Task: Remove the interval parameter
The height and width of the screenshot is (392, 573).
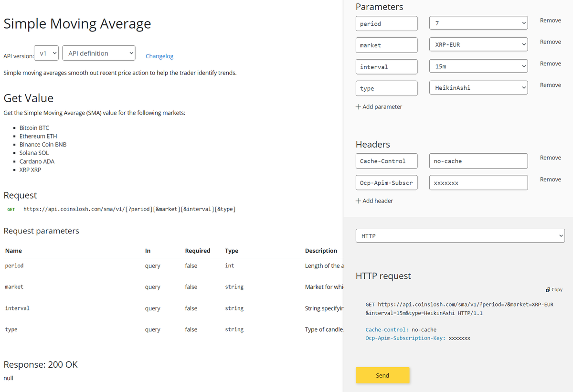Action: click(x=550, y=64)
